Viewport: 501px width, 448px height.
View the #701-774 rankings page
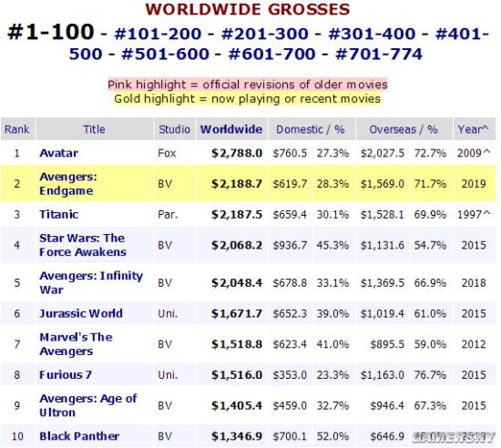tap(379, 54)
